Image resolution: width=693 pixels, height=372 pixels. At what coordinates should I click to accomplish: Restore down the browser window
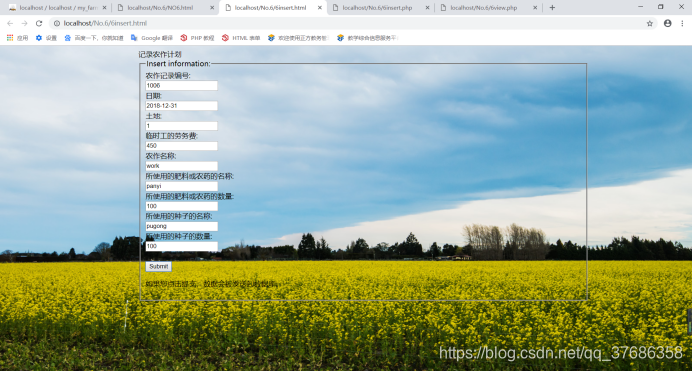pyautogui.click(x=661, y=7)
